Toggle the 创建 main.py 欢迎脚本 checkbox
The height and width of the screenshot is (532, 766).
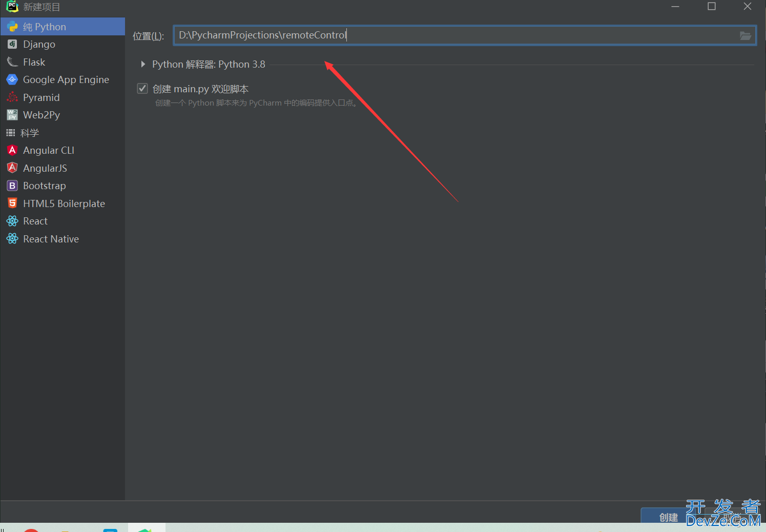(x=142, y=89)
